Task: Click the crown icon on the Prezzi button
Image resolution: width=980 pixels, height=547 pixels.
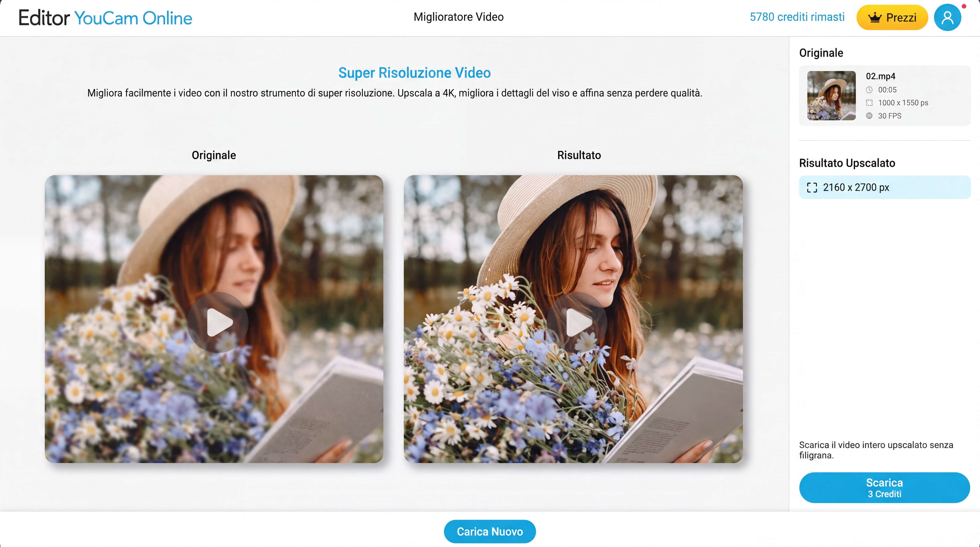Action: (x=875, y=17)
